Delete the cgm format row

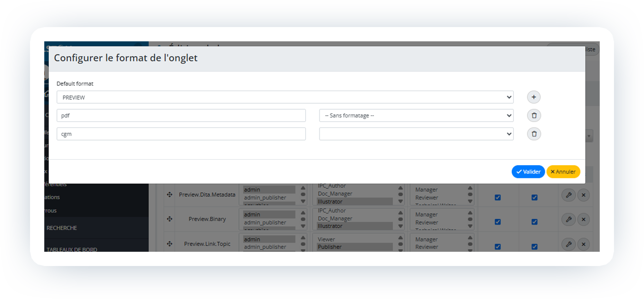(x=534, y=134)
